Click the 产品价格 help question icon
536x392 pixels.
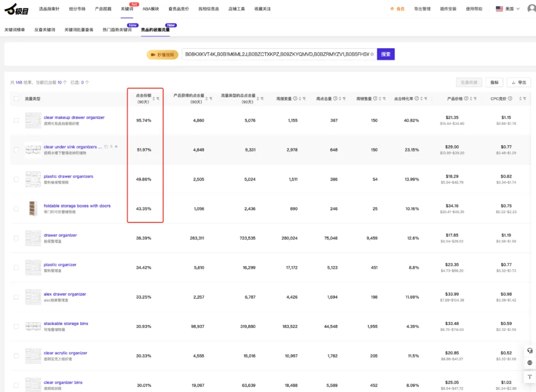tap(466, 98)
